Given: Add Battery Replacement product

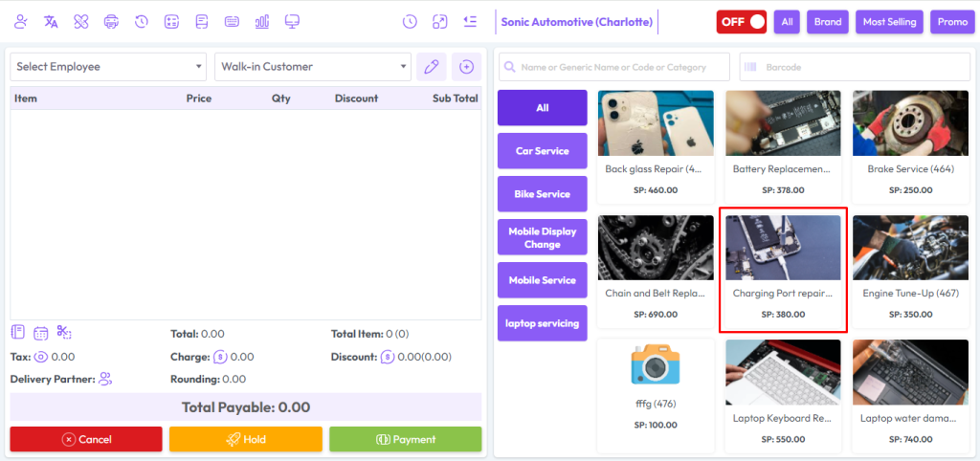Looking at the screenshot, I should click(783, 146).
